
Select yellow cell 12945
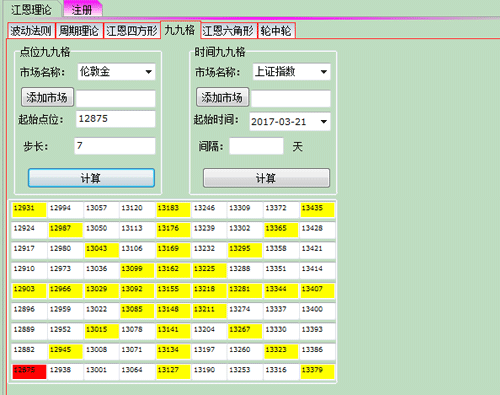point(65,351)
